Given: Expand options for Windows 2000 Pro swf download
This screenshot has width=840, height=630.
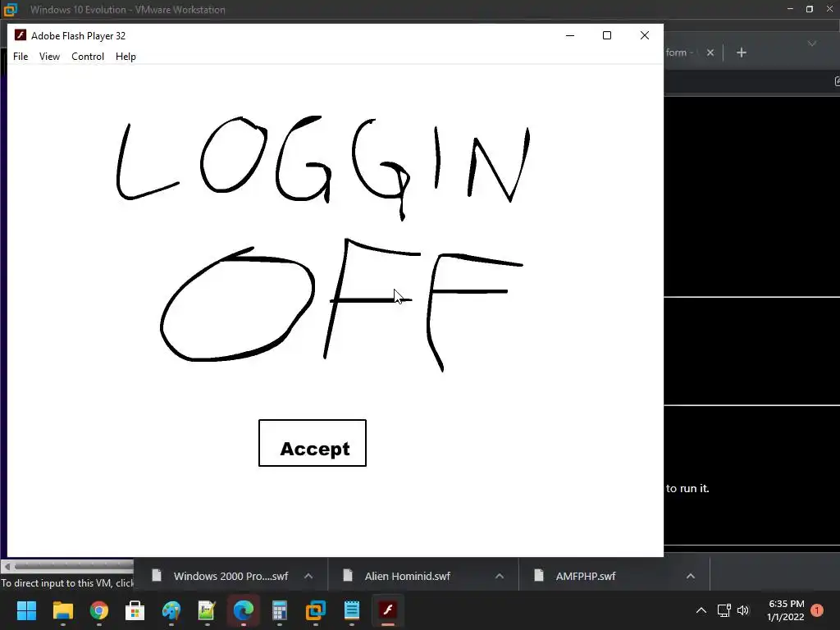Looking at the screenshot, I should point(308,576).
